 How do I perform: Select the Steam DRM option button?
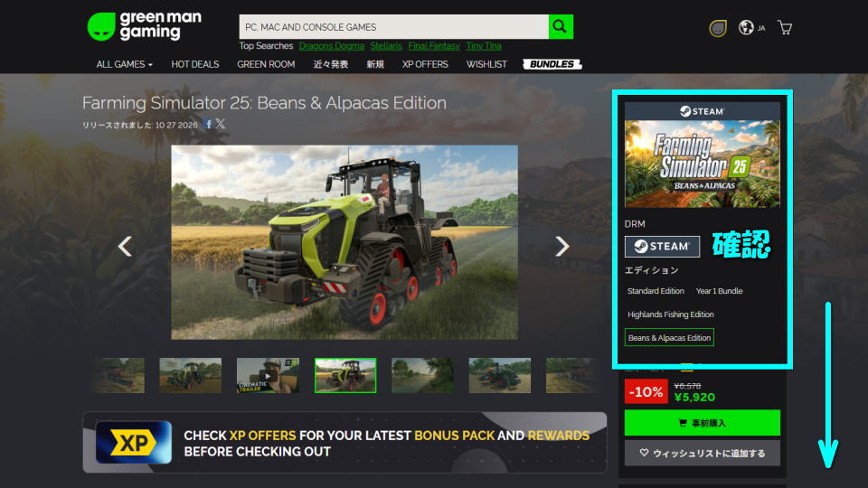click(662, 247)
